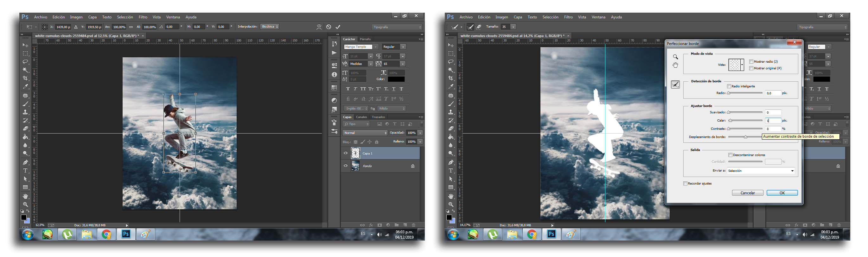This screenshot has width=868, height=257.
Task: Enable the Mostrar radio (J) checkbox
Action: coord(751,62)
